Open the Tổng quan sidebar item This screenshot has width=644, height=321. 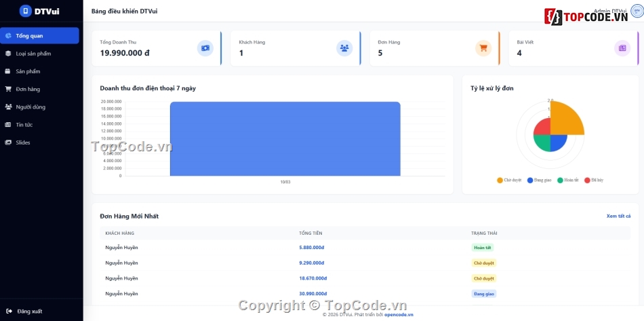point(39,36)
